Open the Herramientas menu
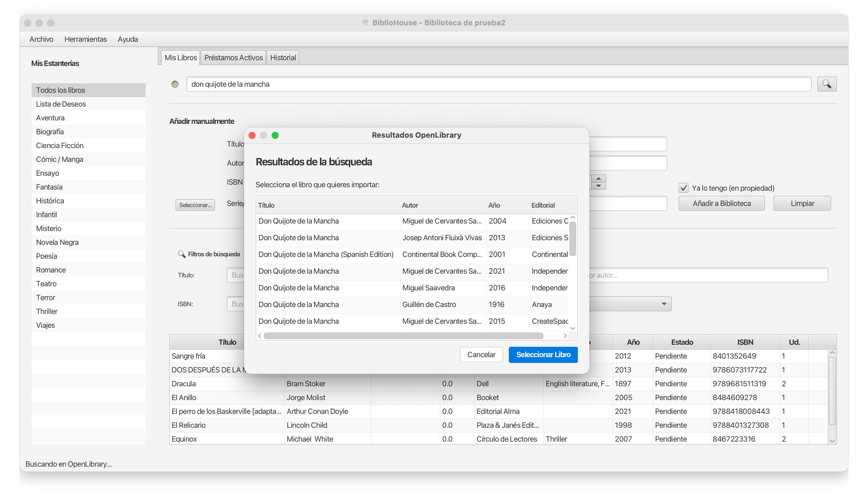Image resolution: width=868 pixels, height=496 pixels. (85, 39)
